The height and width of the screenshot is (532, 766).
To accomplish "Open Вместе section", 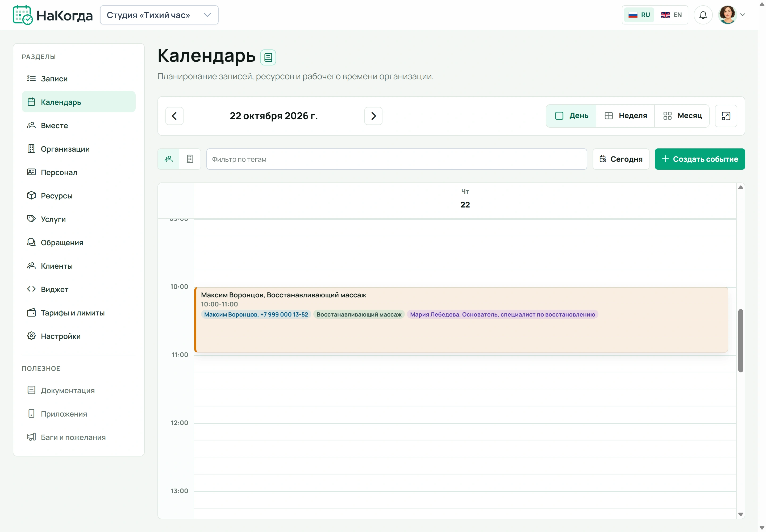I will tap(79, 125).
